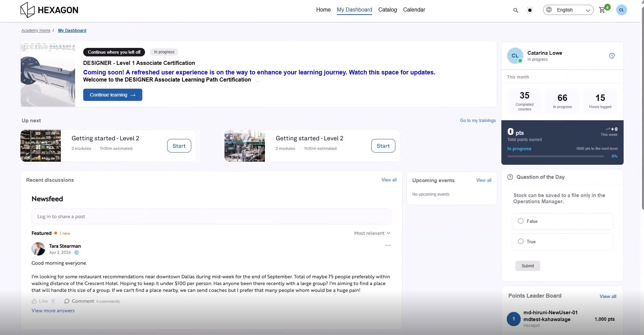This screenshot has height=335, width=644.
Task: Follow the Academy Home breadcrumb link
Action: click(36, 31)
